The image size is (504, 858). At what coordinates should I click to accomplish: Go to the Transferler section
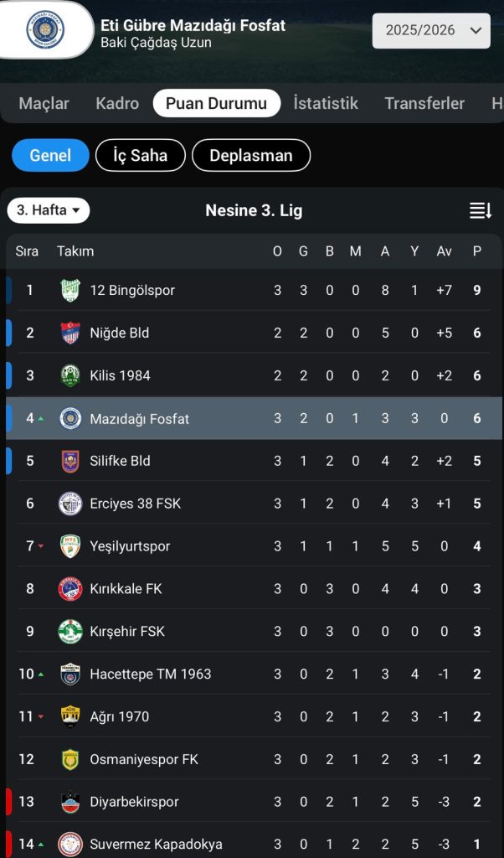point(424,103)
